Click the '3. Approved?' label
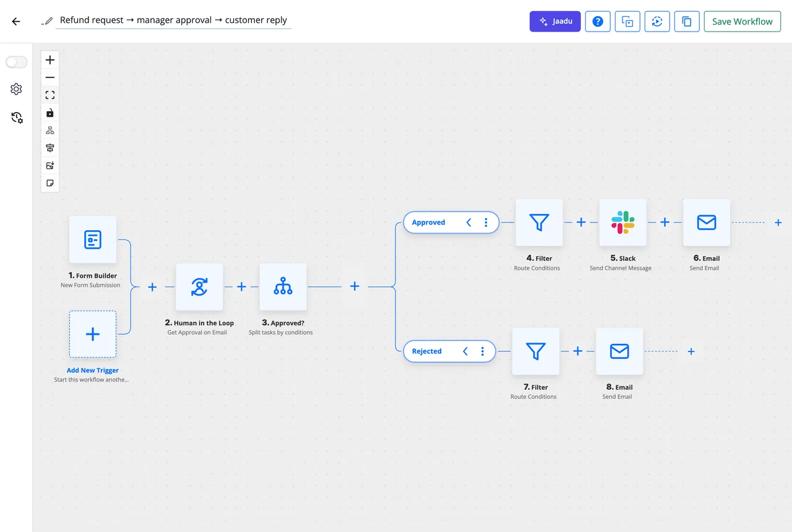Image resolution: width=792 pixels, height=532 pixels. click(283, 322)
